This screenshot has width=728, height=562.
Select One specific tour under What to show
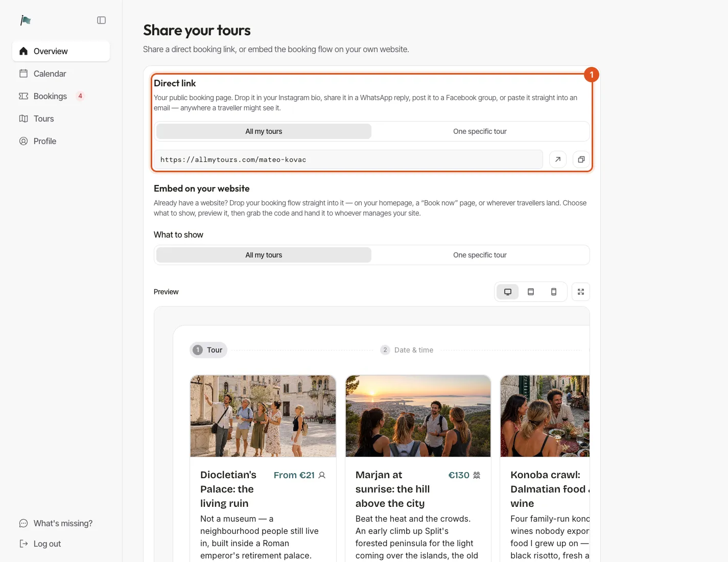pos(480,255)
